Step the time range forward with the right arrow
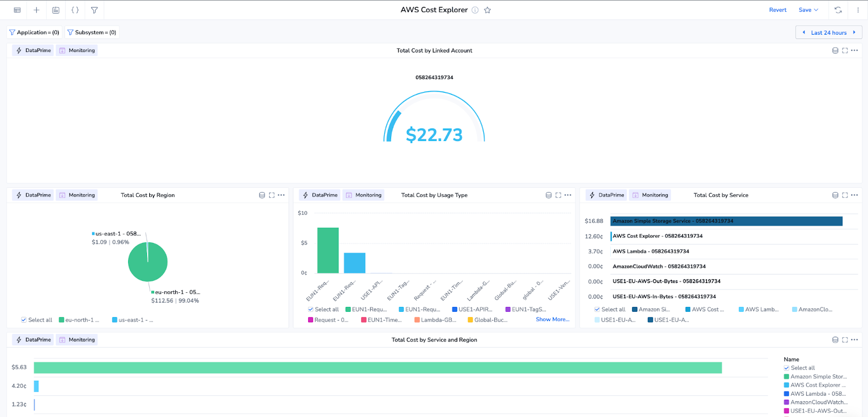This screenshot has width=868, height=417. coord(854,33)
